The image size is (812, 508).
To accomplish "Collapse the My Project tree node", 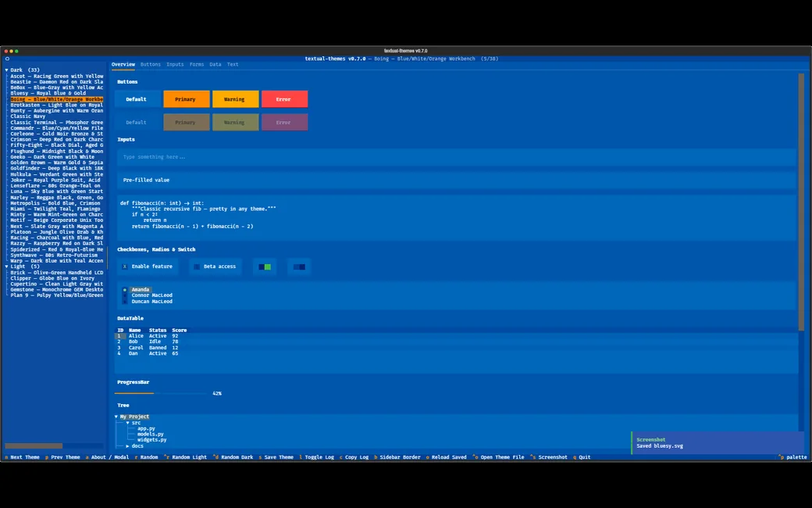I will click(116, 417).
